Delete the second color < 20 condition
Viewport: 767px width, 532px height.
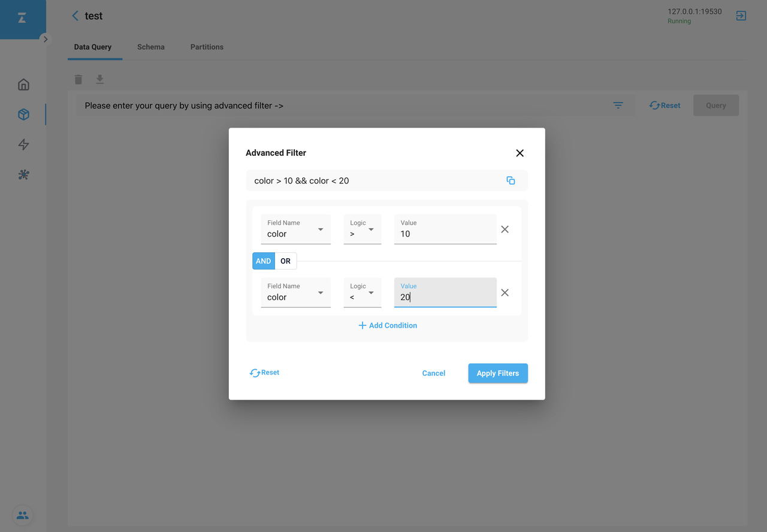click(x=505, y=293)
